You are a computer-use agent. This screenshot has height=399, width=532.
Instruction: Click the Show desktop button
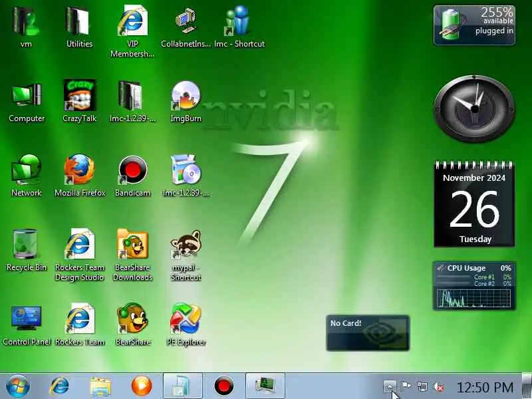527,386
